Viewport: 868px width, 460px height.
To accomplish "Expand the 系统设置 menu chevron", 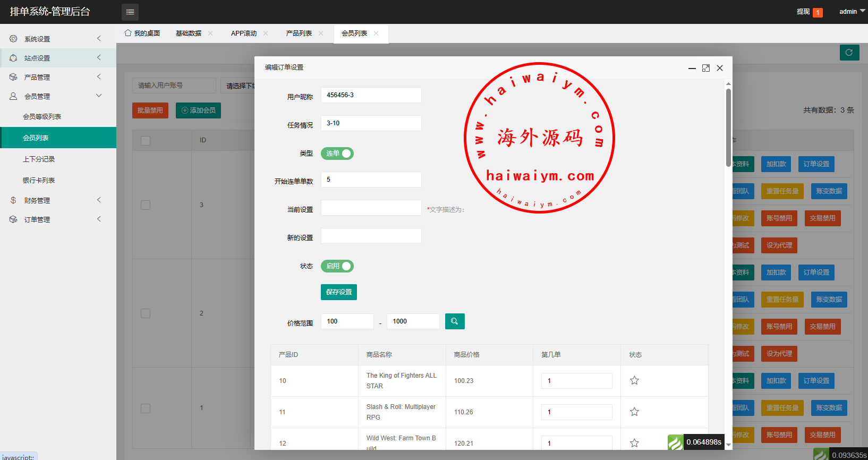I will [x=99, y=38].
